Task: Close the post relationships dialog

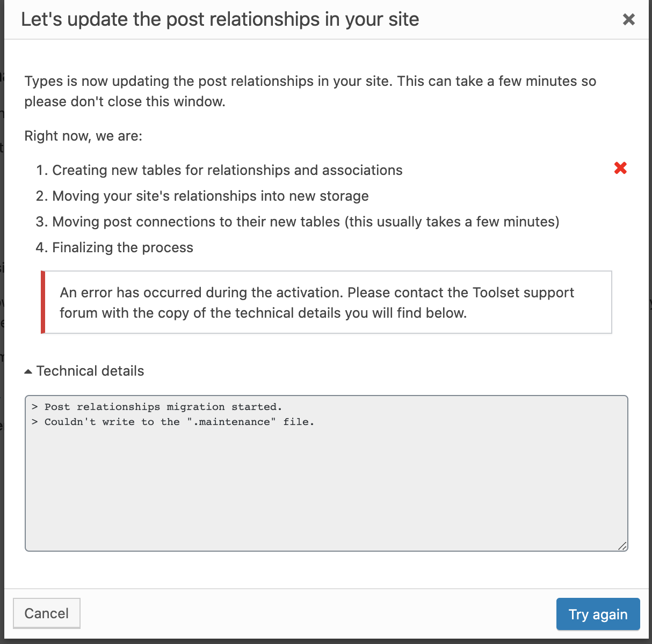Action: pos(628,19)
